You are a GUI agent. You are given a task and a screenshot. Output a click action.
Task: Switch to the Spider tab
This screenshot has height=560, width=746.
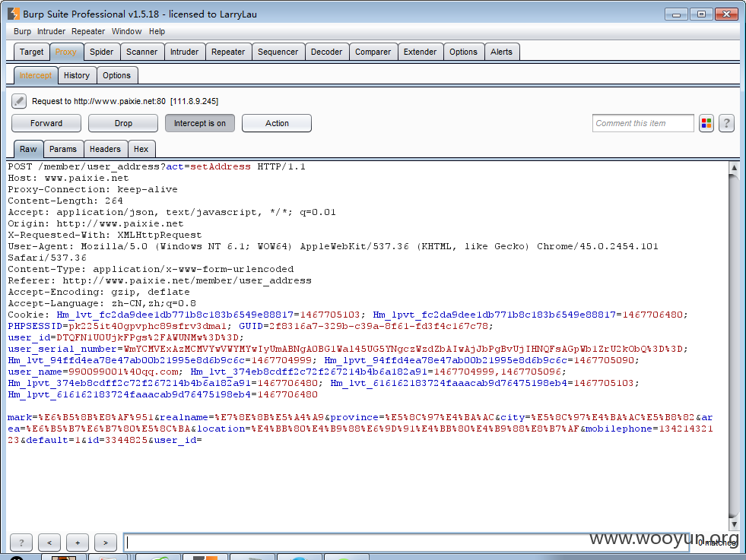(102, 52)
